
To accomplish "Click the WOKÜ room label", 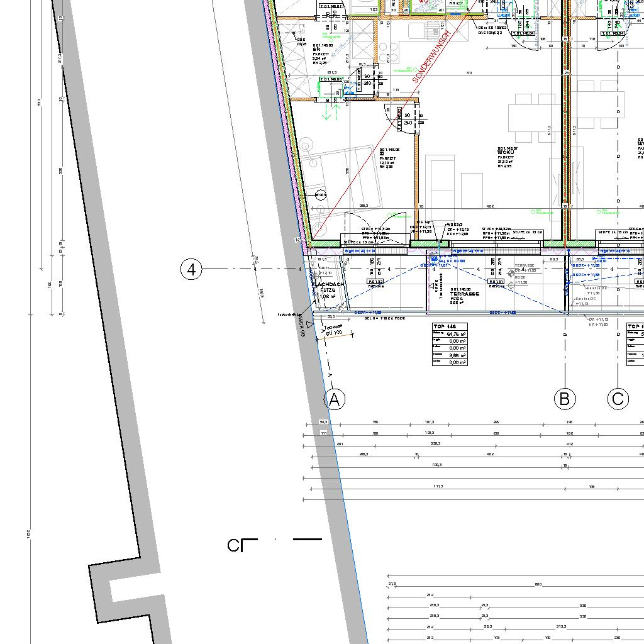I will [505, 152].
